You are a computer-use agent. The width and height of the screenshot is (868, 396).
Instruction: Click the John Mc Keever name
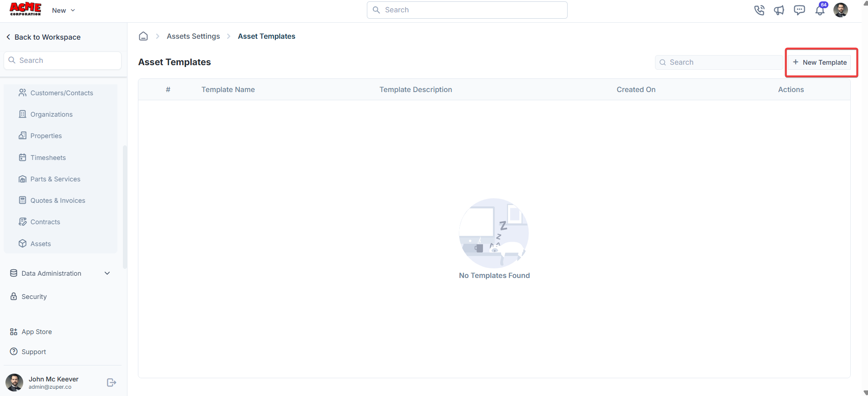(54, 379)
